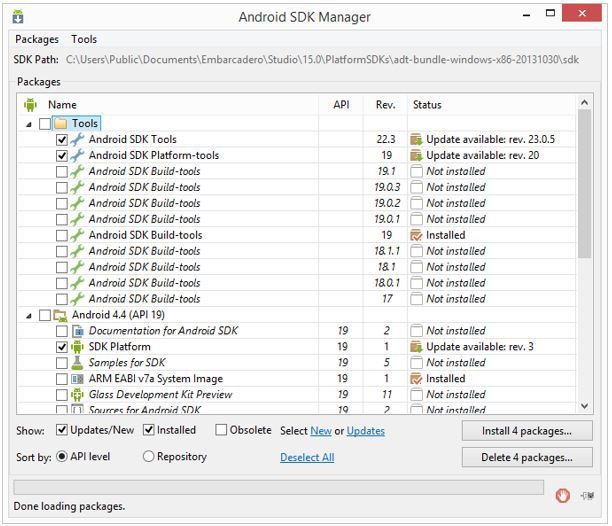
Task: Click the red stop hand icon
Action: [x=562, y=496]
